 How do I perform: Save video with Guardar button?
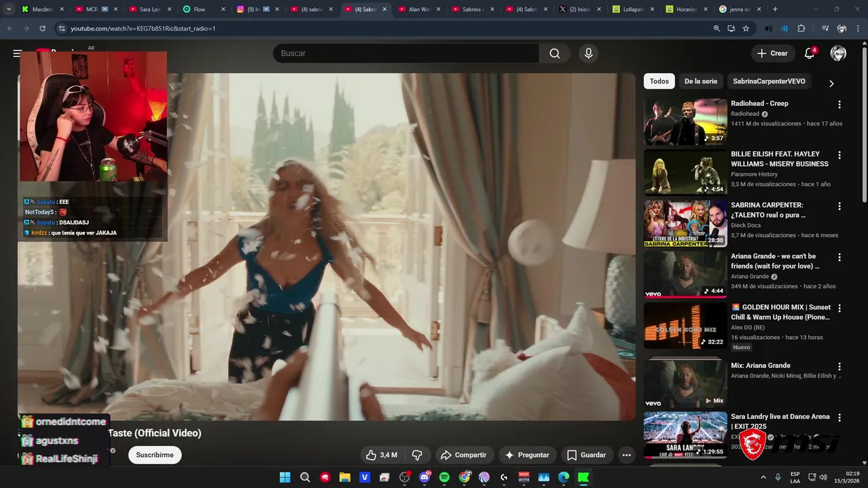coord(587,455)
